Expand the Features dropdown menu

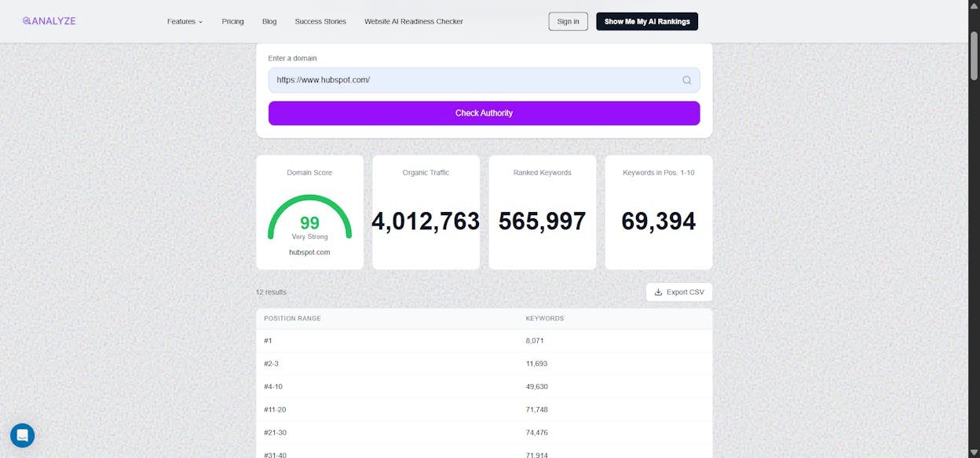click(185, 21)
